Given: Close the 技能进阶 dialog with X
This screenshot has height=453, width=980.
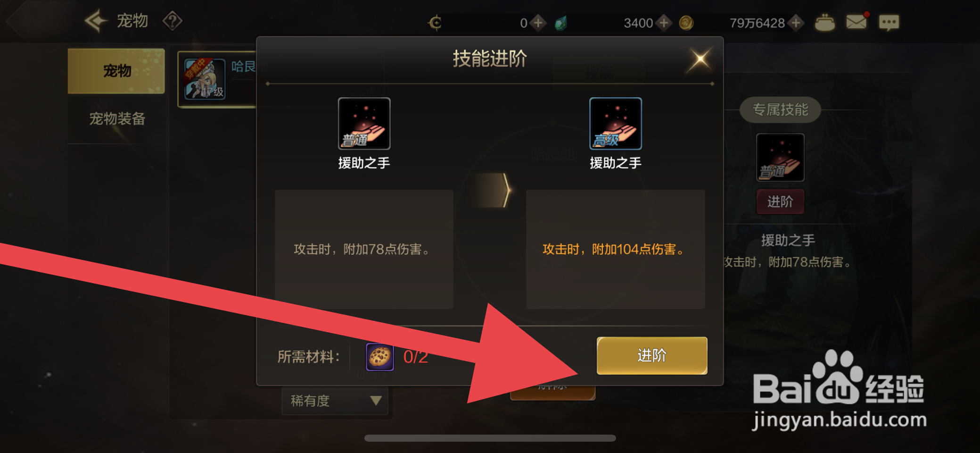Looking at the screenshot, I should click(x=700, y=60).
